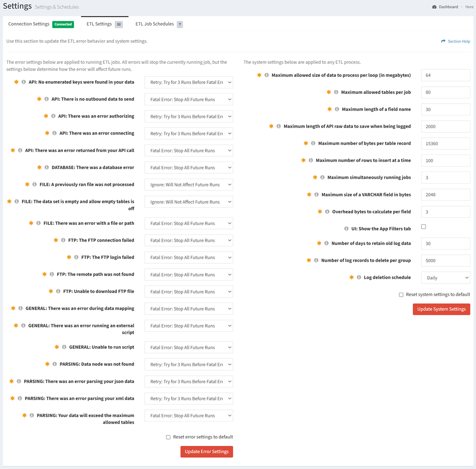Click the Update System Settings button

(441, 309)
